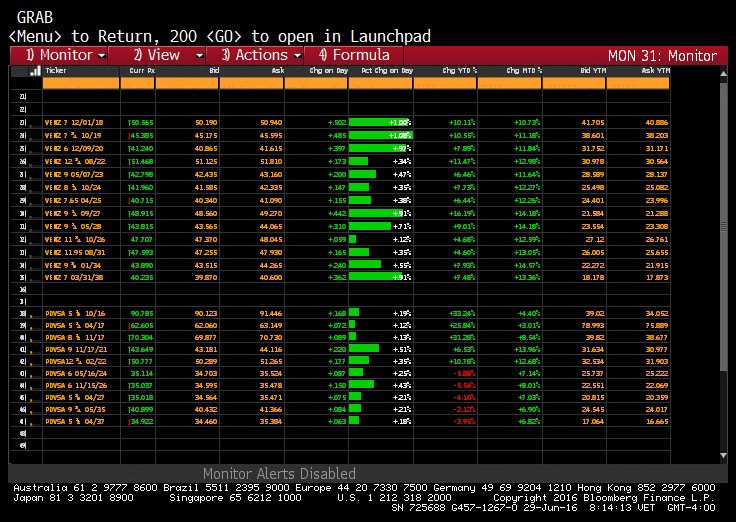Screen dimensions: 736x522
Task: Sort by the Ticker column header
Action: click(x=56, y=71)
